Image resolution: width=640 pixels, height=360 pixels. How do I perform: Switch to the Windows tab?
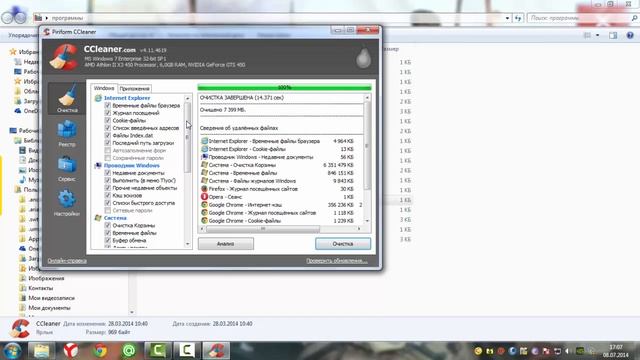(104, 88)
